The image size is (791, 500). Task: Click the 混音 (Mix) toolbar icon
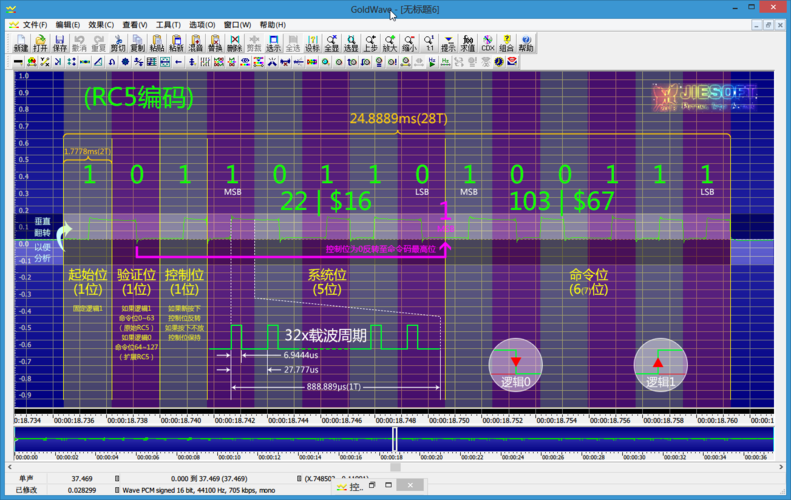point(196,43)
